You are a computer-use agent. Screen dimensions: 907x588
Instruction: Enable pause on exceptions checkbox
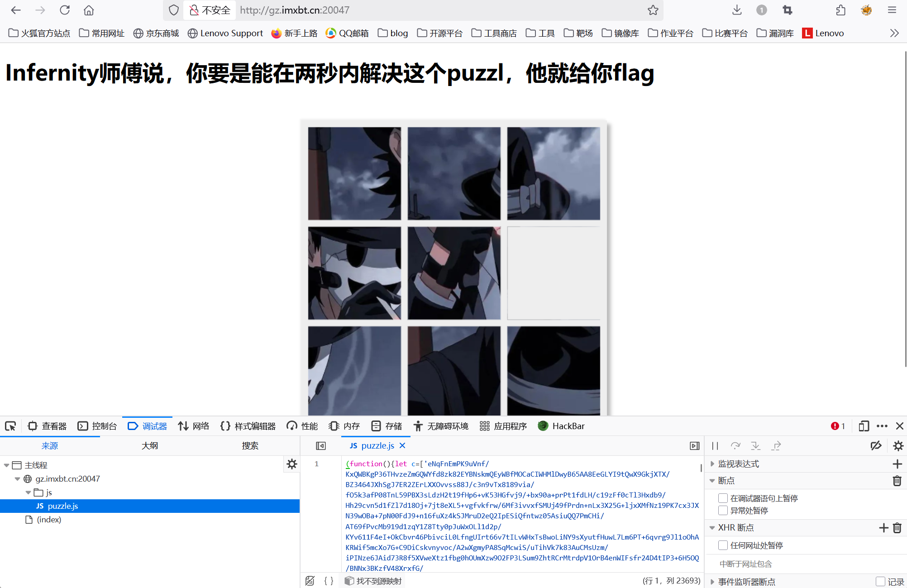[723, 510]
